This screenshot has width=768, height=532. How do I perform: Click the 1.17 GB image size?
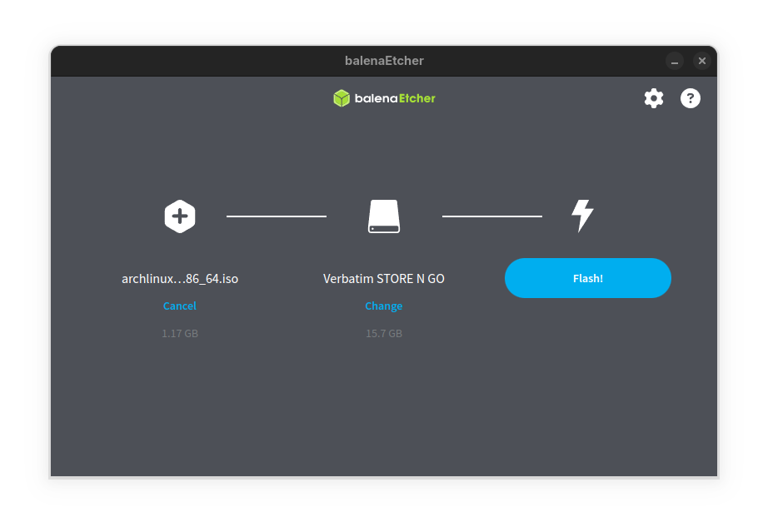(x=180, y=333)
